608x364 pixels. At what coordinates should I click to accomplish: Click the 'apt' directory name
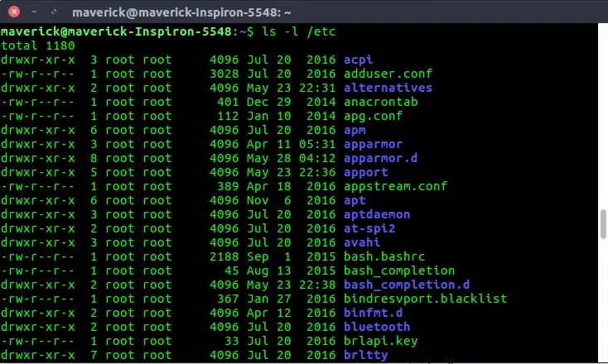(355, 200)
